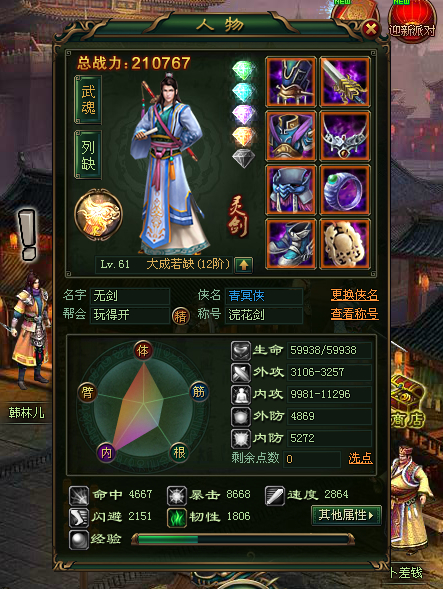Select the sword weapon slot
The height and width of the screenshot is (589, 443).
(x=345, y=82)
